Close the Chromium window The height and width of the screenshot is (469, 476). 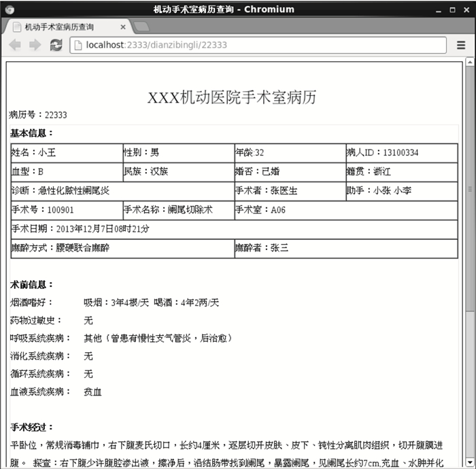pos(466,10)
